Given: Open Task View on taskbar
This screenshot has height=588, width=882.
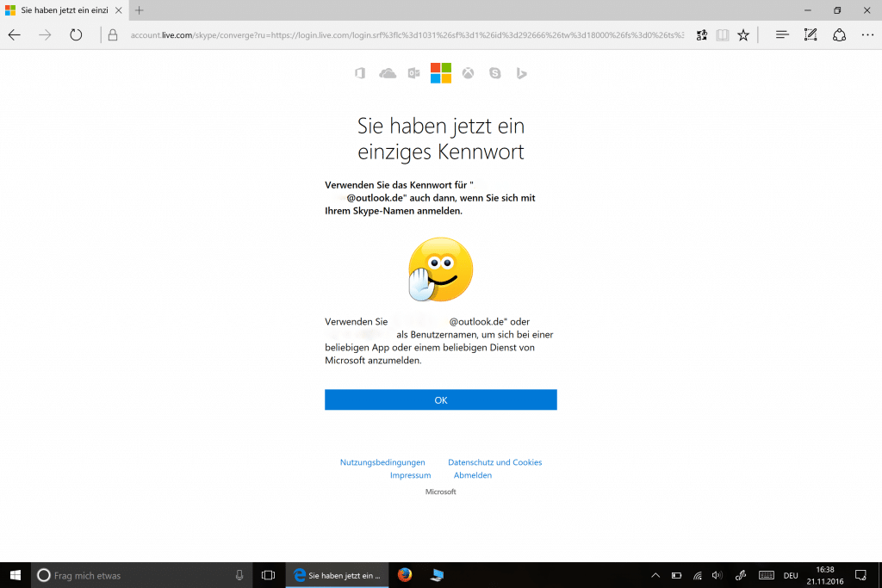Looking at the screenshot, I should [269, 575].
